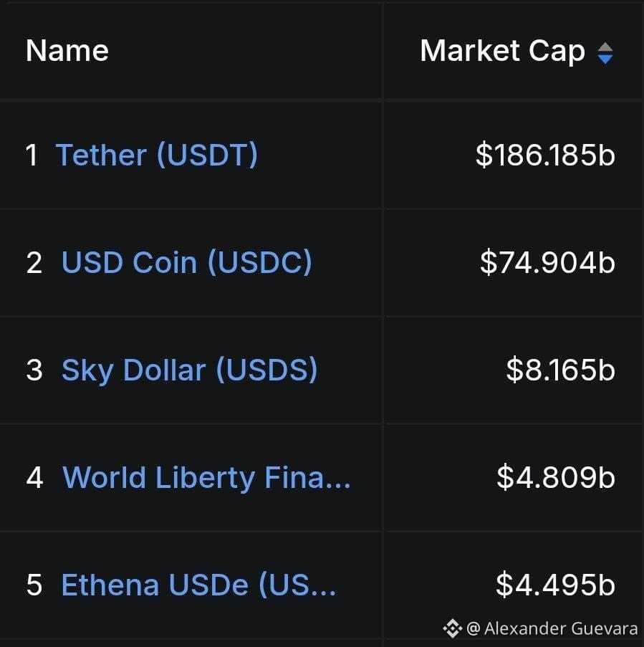The height and width of the screenshot is (647, 644).
Task: Open the USD Coin (USDC) link
Action: pos(186,262)
